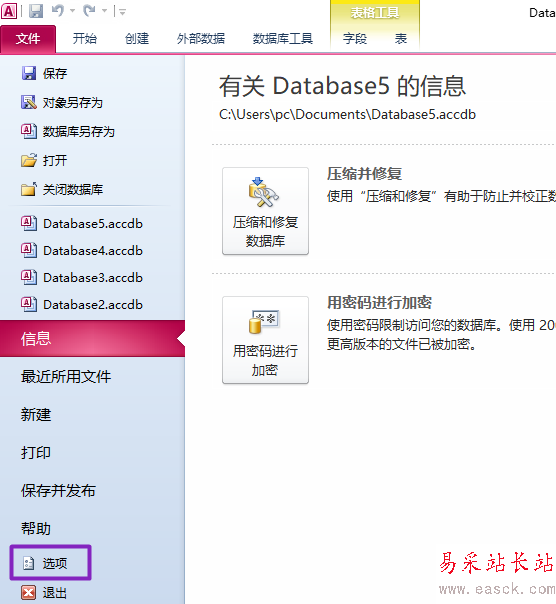Open 选项 settings by its label

tap(55, 563)
